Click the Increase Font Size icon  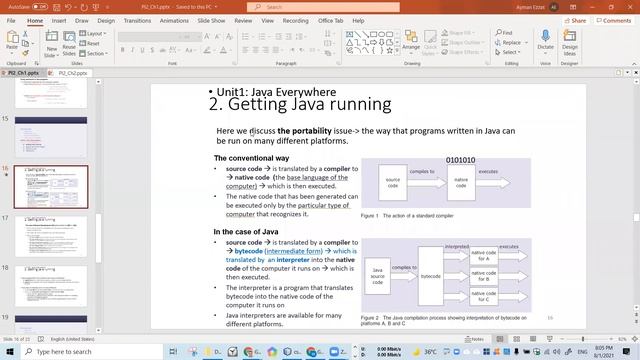click(207, 37)
